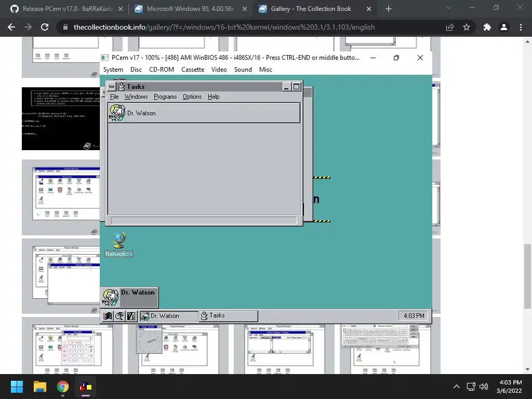Open the PCem CD-ROM menu
This screenshot has height=399, width=532.
click(x=162, y=70)
